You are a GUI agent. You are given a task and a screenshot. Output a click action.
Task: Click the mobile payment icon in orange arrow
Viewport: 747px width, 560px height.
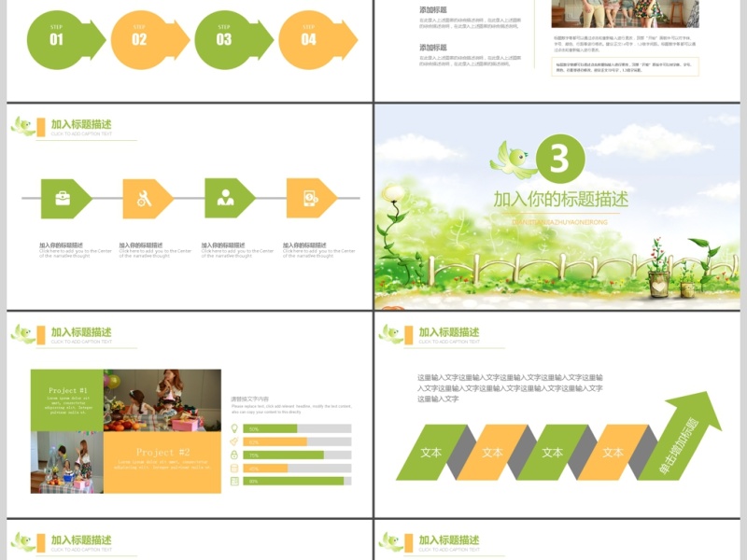coord(308,198)
